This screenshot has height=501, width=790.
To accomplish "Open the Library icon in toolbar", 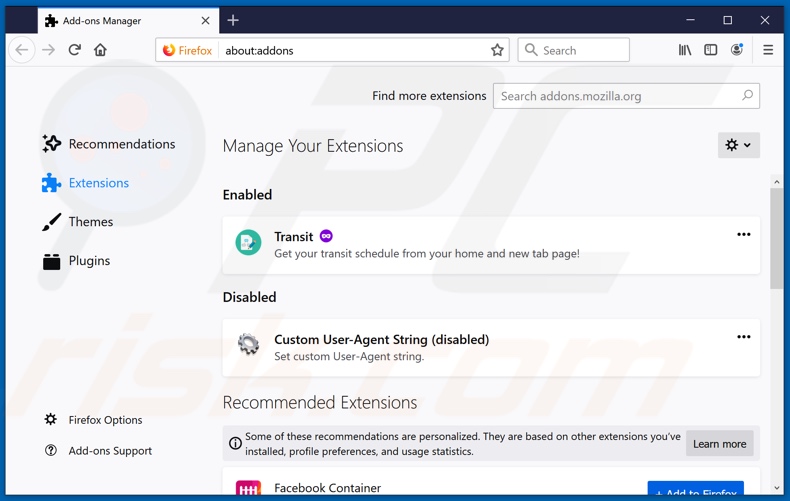I will pos(685,50).
